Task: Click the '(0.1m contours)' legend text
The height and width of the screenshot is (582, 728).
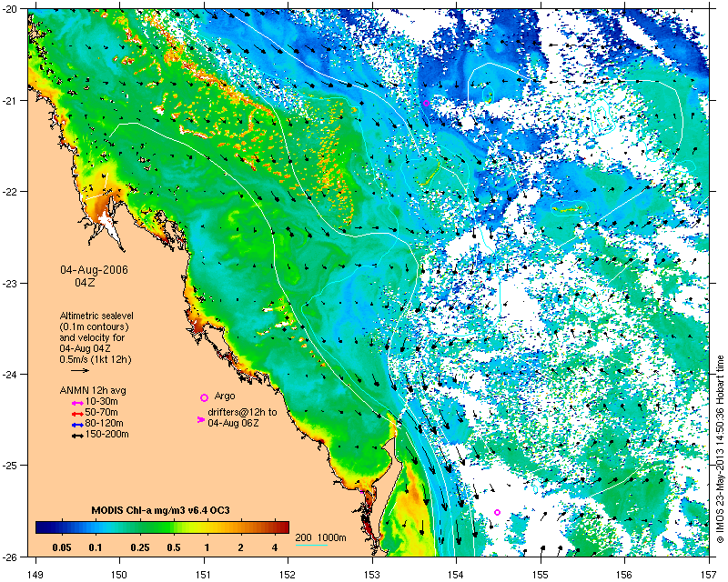Action: click(95, 326)
